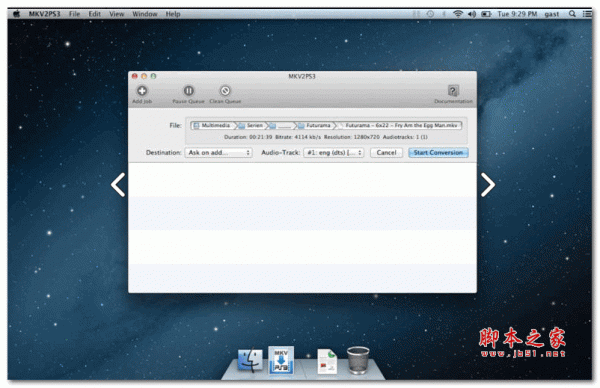Open the Audio-Track '#1: eng (dts)' dropdown
The height and width of the screenshot is (388, 600).
pyautogui.click(x=334, y=153)
